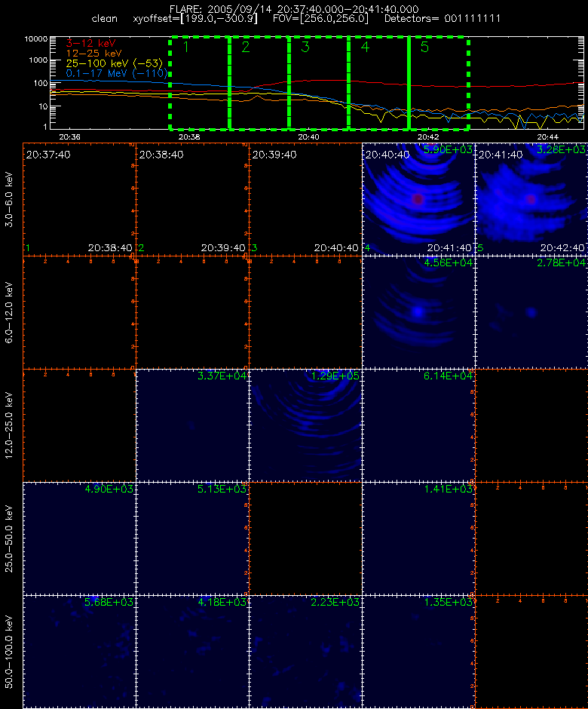Click the 2.23E+03 peak value label
Screen dimensions: 588x709
[x=335, y=602]
